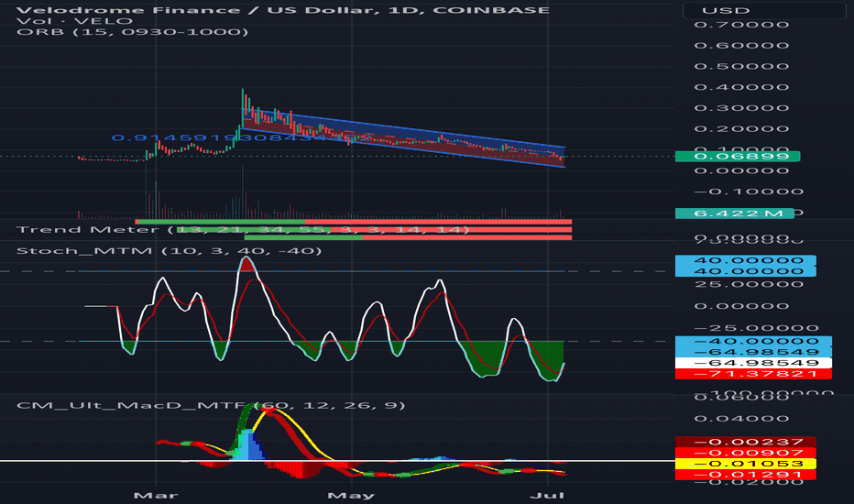
Task: Click the red stochastic value -71.37821
Action: [753, 374]
